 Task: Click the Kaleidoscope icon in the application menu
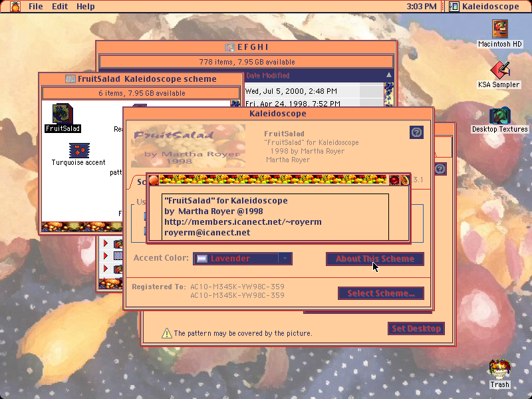pyautogui.click(x=454, y=7)
